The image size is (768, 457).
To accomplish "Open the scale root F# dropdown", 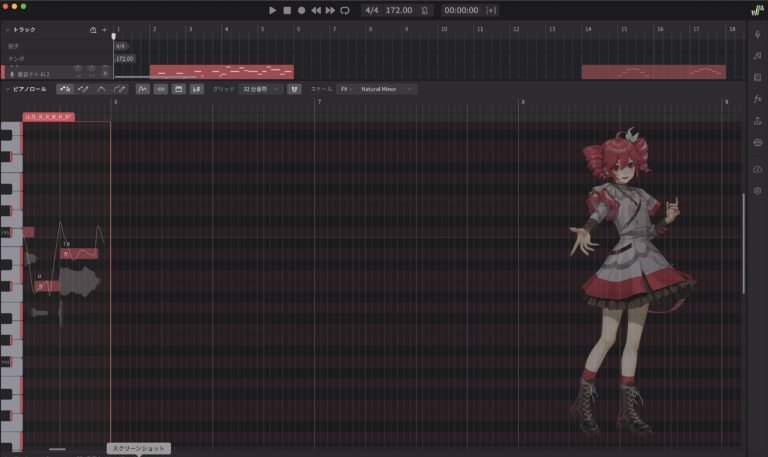I will point(346,89).
